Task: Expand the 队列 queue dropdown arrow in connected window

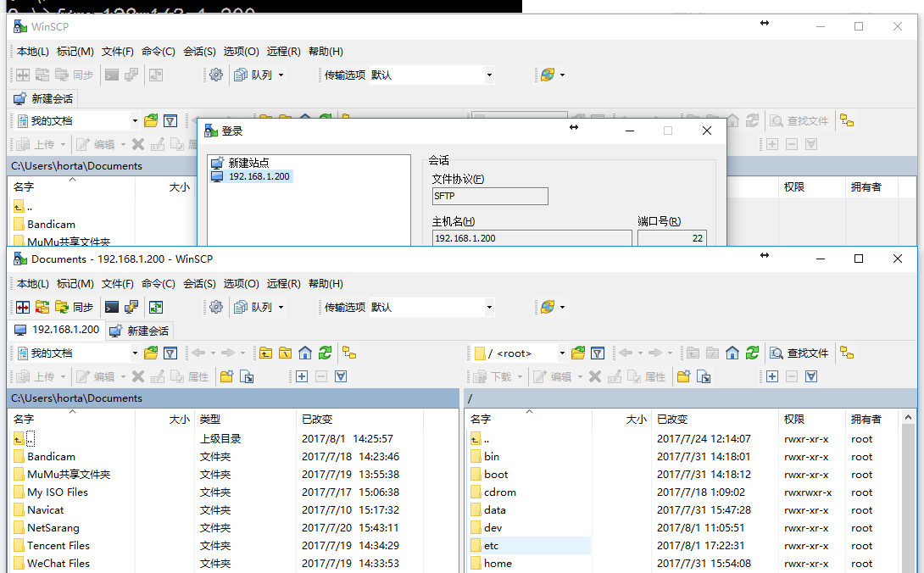Action: point(281,307)
